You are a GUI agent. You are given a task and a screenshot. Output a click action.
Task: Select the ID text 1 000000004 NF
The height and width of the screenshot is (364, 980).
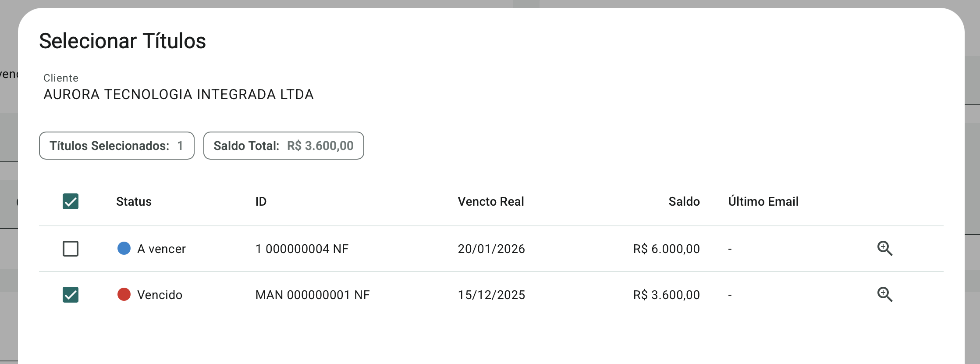coord(302,249)
